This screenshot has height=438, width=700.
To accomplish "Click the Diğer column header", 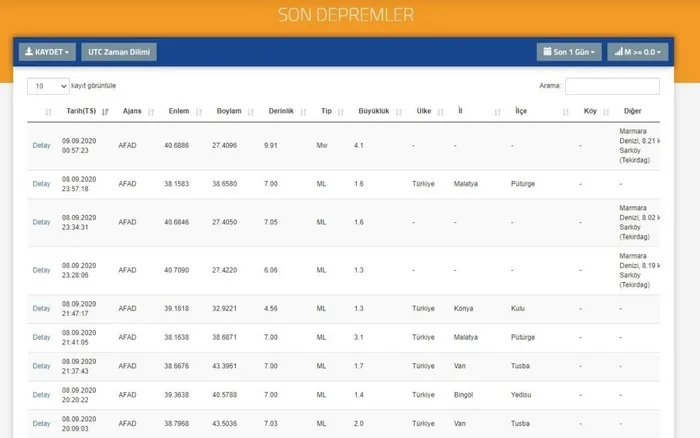I will click(x=633, y=111).
